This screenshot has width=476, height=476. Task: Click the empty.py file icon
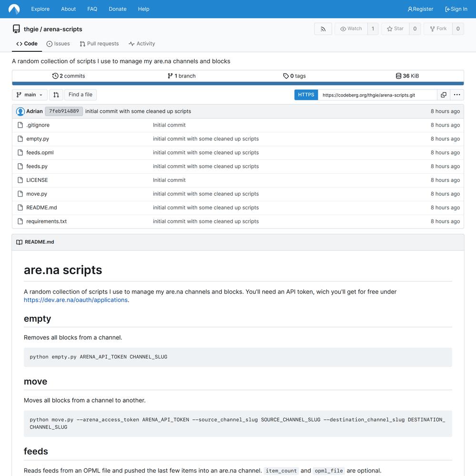(20, 139)
